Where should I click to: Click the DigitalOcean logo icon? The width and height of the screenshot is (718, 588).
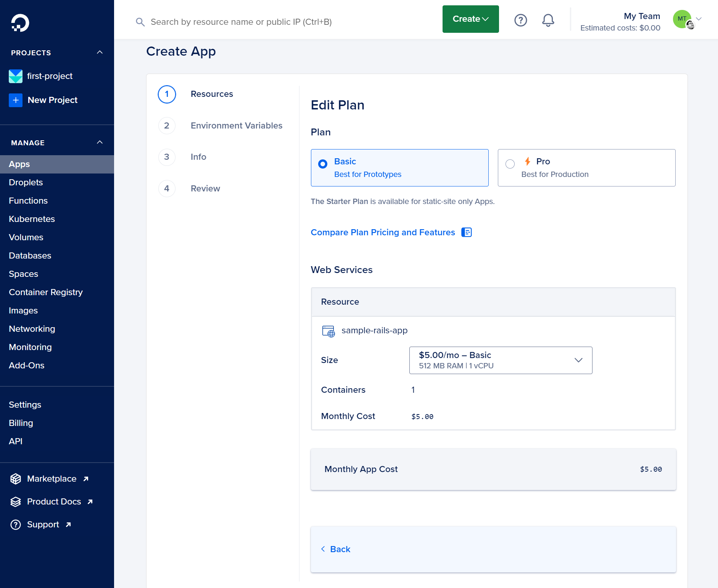[20, 23]
